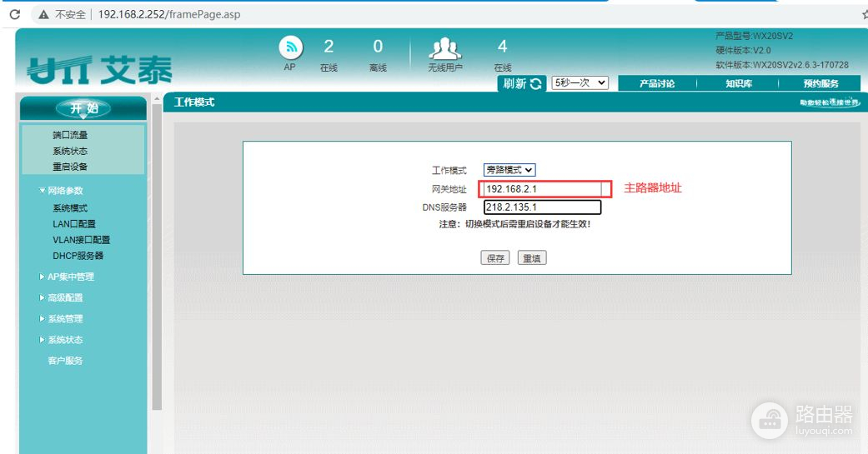Click the wireless users online count 4

[x=502, y=47]
